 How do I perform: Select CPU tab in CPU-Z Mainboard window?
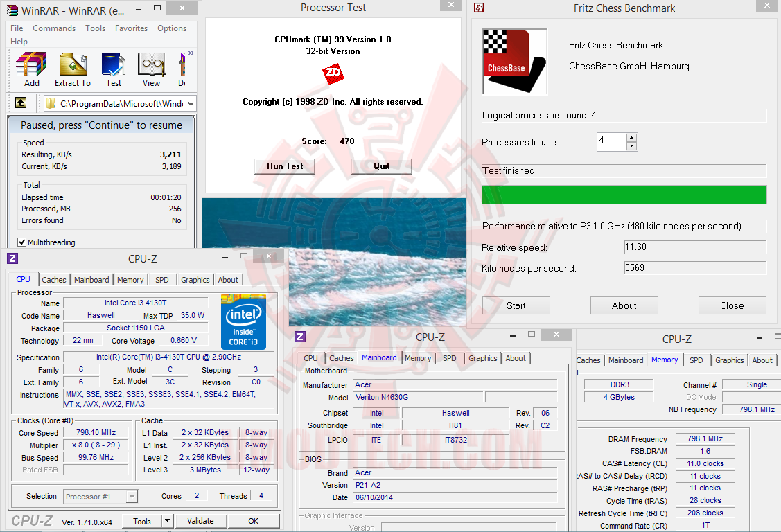click(310, 358)
